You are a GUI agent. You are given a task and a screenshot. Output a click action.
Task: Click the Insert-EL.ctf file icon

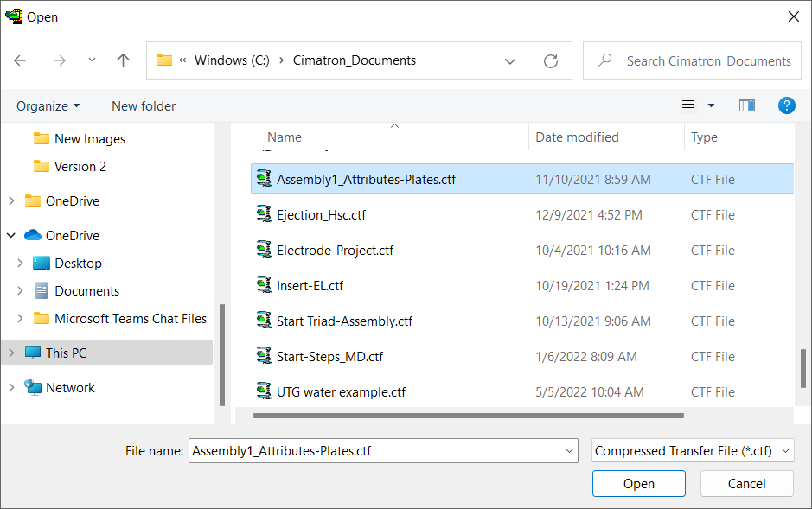tap(264, 285)
